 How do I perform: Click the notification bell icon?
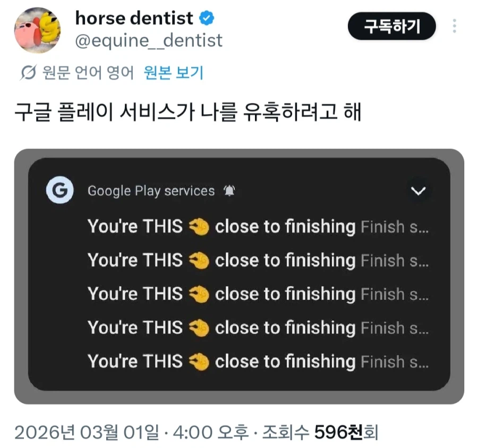tap(229, 190)
